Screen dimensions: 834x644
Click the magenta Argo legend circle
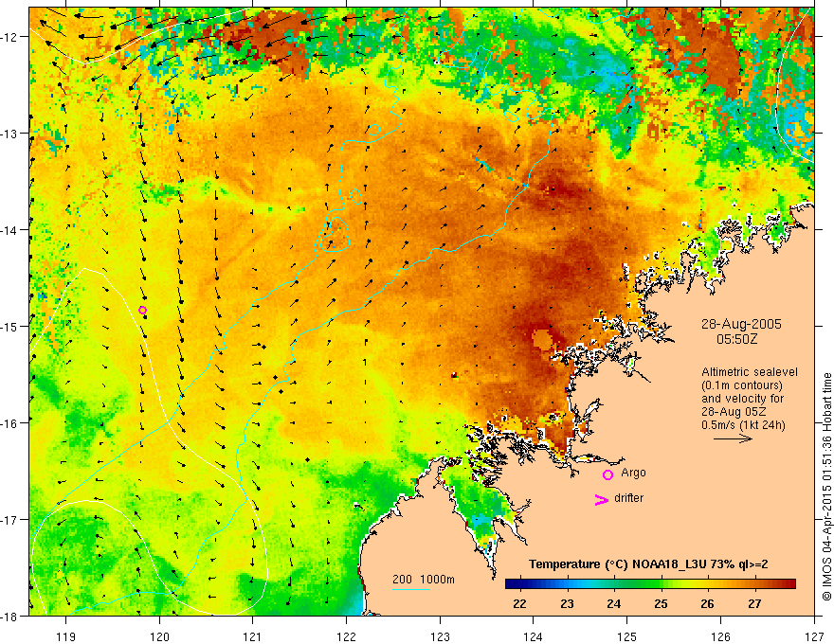pyautogui.click(x=607, y=474)
